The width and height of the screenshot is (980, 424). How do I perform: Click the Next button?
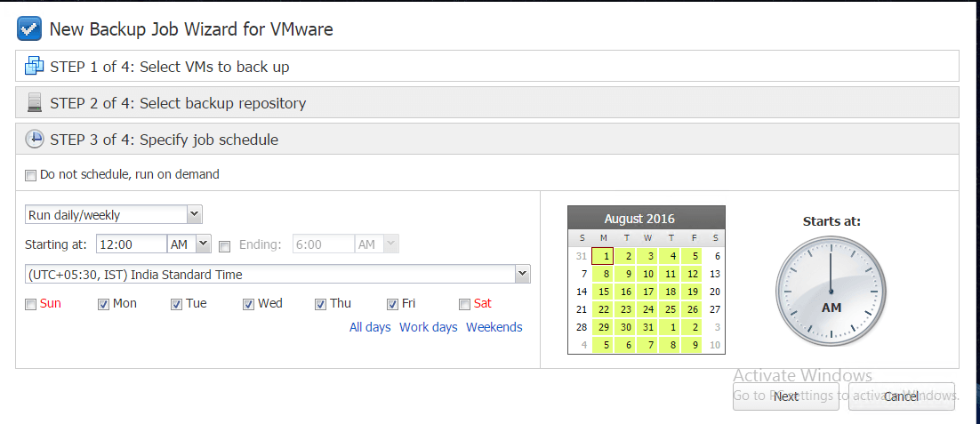(785, 396)
